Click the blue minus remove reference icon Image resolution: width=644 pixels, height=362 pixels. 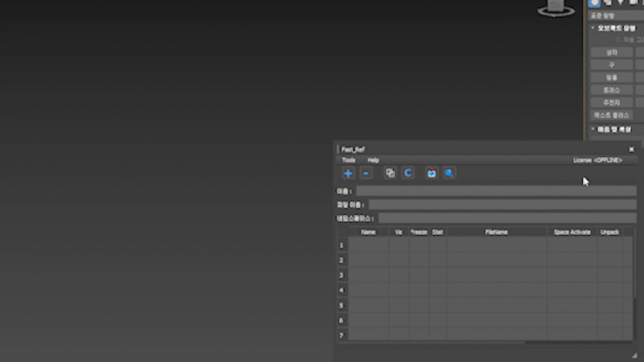[365, 173]
